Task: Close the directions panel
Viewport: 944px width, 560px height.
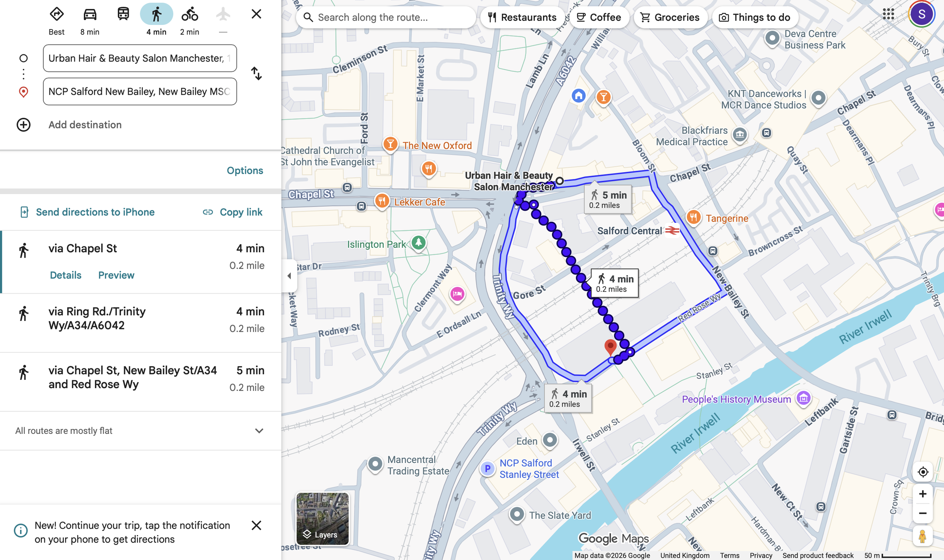Action: (256, 14)
